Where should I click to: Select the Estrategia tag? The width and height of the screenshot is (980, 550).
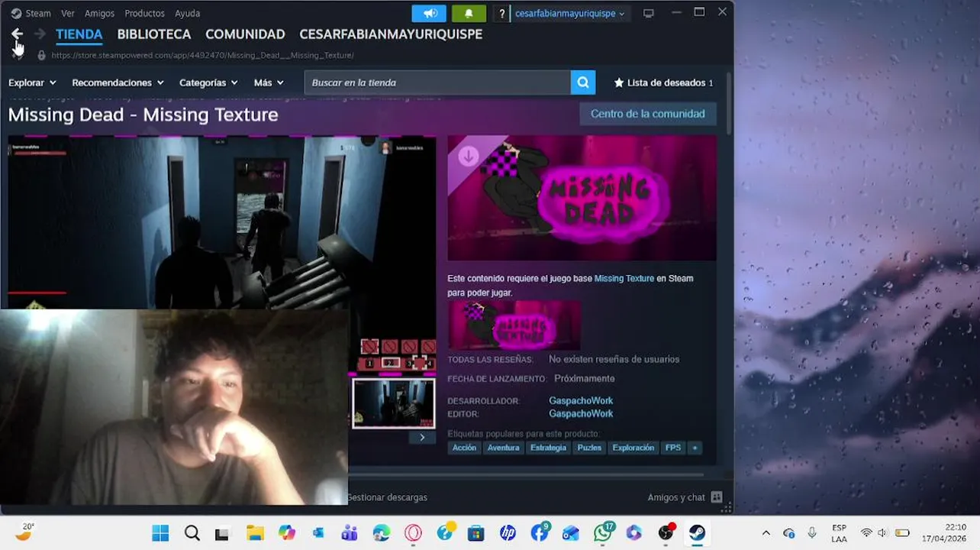pyautogui.click(x=548, y=448)
